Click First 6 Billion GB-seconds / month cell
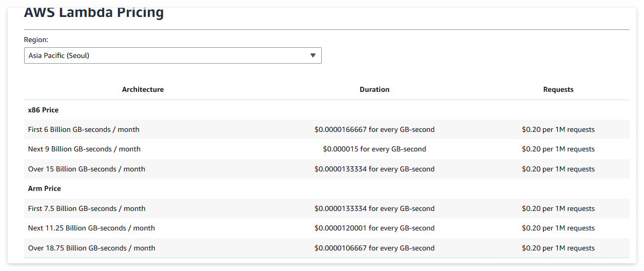The image size is (644, 271). click(x=84, y=129)
